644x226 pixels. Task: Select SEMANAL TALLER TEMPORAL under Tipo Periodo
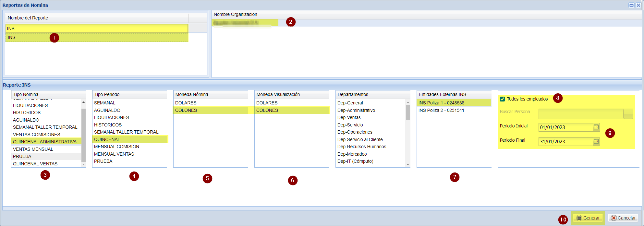coord(130,132)
